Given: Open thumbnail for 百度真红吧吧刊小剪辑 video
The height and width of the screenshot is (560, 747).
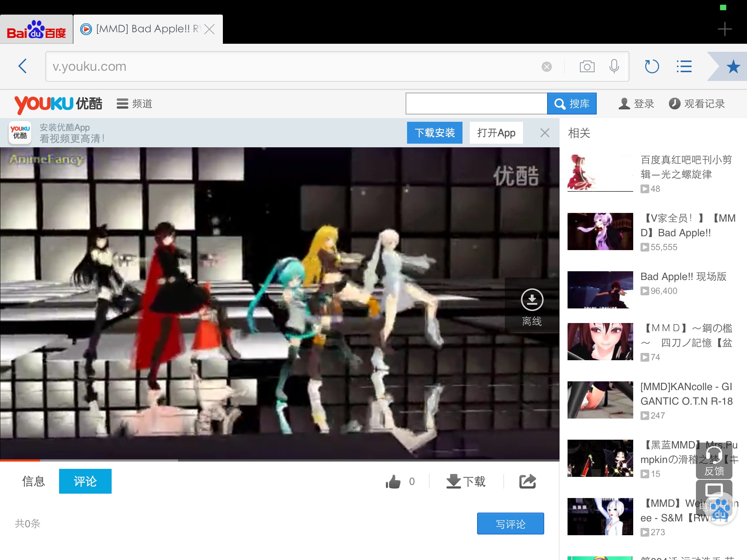Looking at the screenshot, I should tap(600, 173).
